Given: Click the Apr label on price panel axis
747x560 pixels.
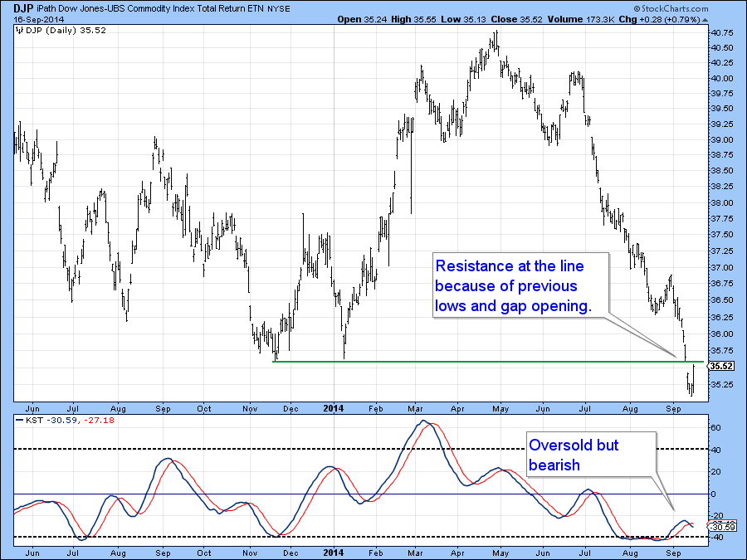Looking at the screenshot, I should pos(457,408).
